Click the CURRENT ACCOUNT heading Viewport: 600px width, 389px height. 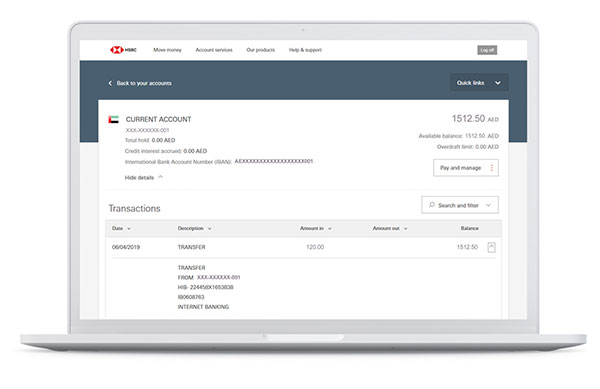[158, 119]
